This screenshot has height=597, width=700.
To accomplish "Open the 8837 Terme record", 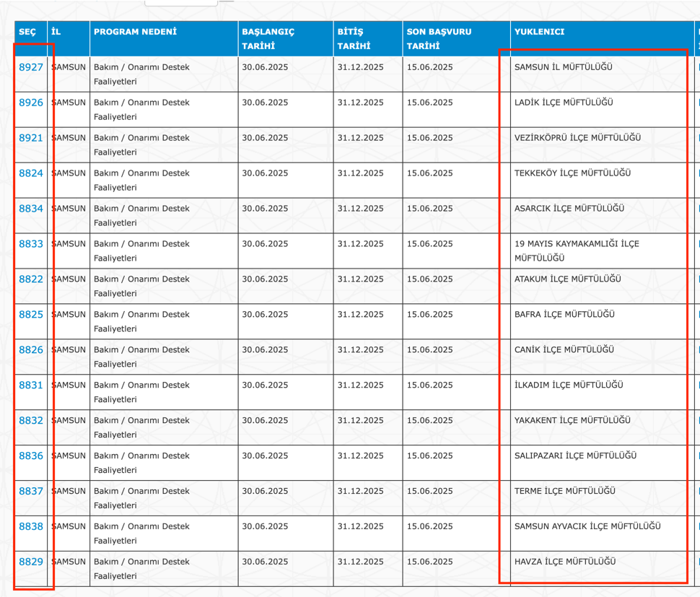I will [x=31, y=492].
